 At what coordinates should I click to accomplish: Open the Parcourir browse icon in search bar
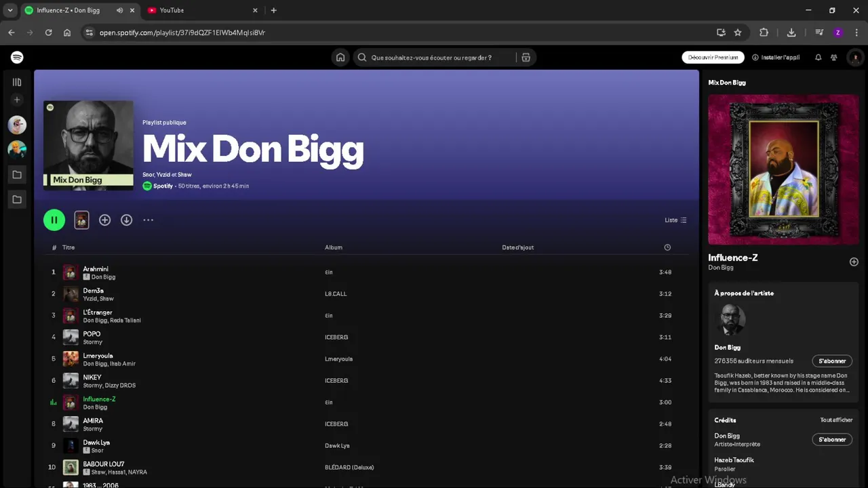click(x=526, y=58)
